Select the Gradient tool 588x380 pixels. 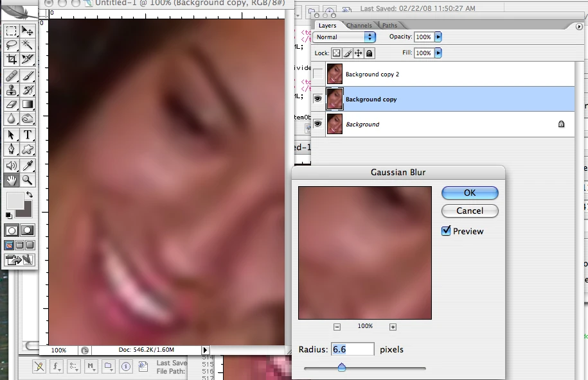[x=28, y=105]
